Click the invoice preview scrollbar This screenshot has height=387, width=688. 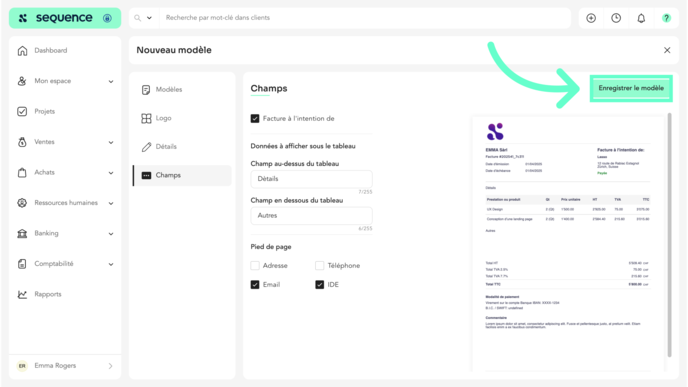(670, 235)
